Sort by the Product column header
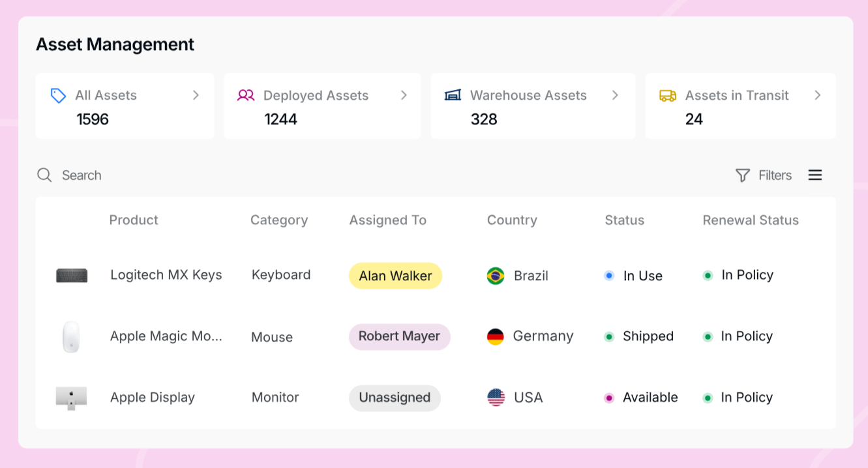The image size is (868, 468). (134, 220)
